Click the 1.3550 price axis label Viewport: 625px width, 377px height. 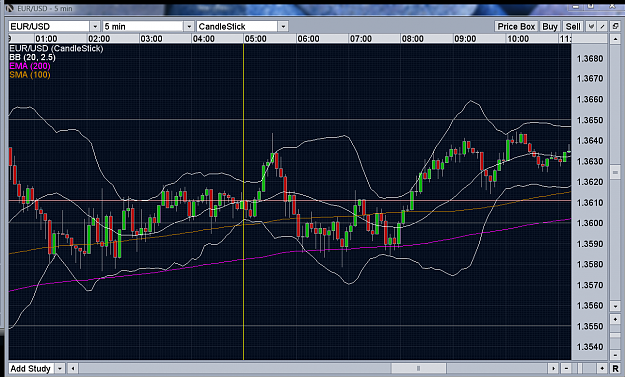(x=590, y=326)
